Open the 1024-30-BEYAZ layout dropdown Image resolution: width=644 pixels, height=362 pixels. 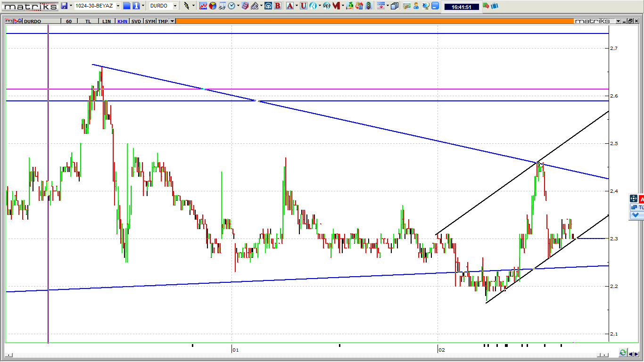click(x=117, y=6)
